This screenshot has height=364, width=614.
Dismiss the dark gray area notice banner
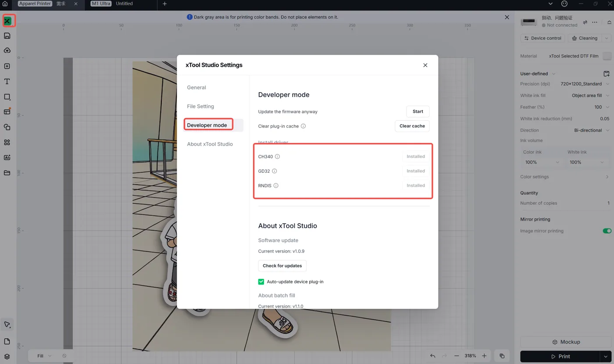coord(507,17)
